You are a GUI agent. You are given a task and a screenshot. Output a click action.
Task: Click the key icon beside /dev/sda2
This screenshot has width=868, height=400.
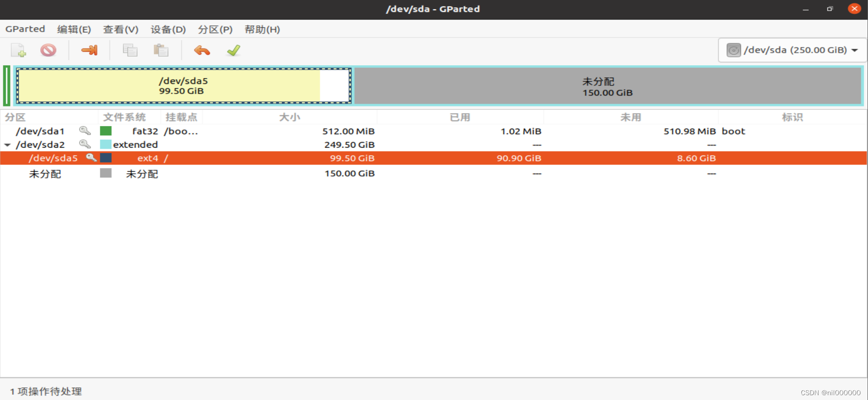pos(85,144)
